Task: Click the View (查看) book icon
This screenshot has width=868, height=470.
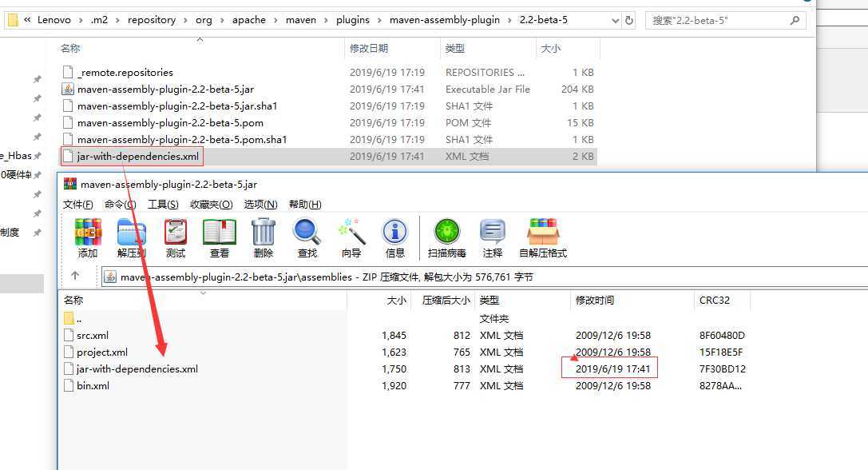Action: (x=220, y=232)
